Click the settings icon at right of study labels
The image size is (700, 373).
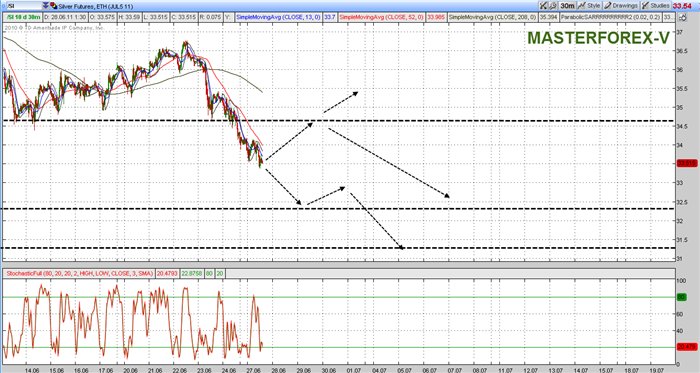[683, 17]
